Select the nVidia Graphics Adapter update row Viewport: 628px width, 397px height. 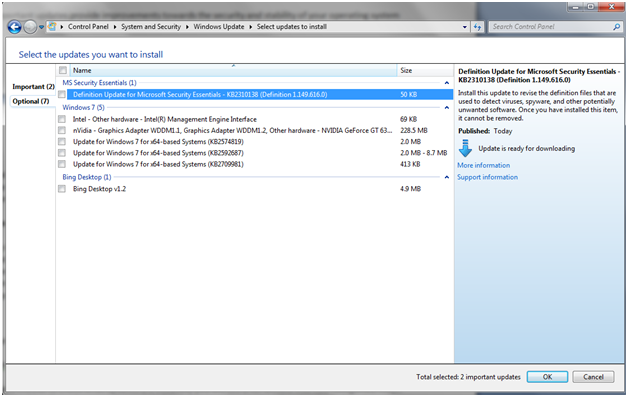260,130
